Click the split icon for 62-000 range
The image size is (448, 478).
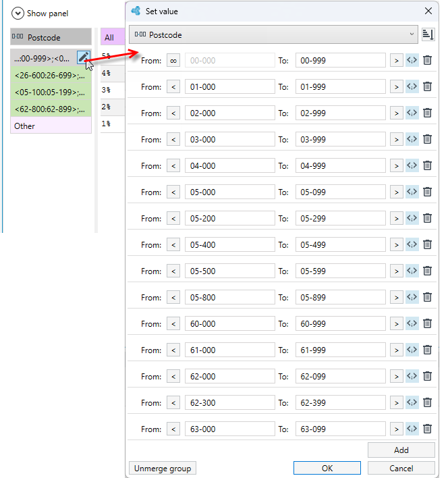click(x=412, y=376)
